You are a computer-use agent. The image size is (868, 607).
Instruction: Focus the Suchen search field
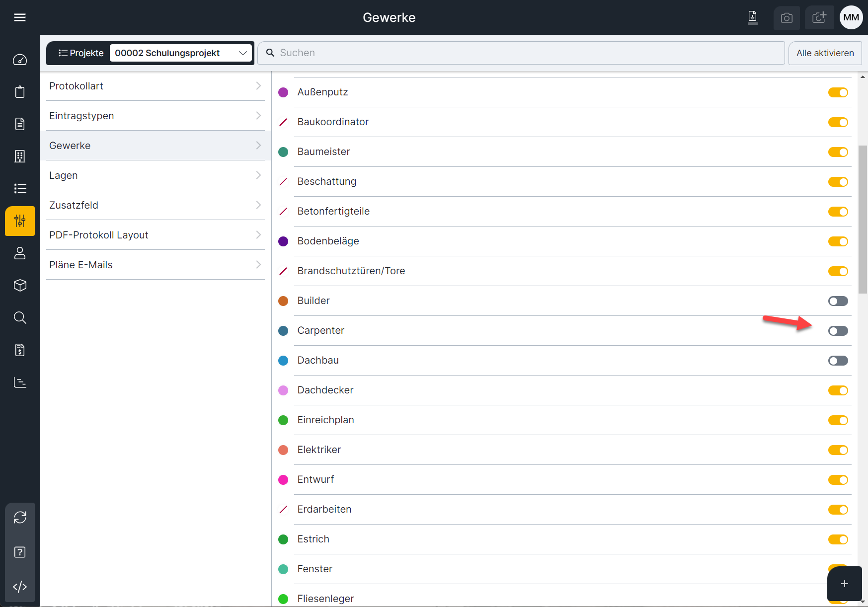[521, 53]
